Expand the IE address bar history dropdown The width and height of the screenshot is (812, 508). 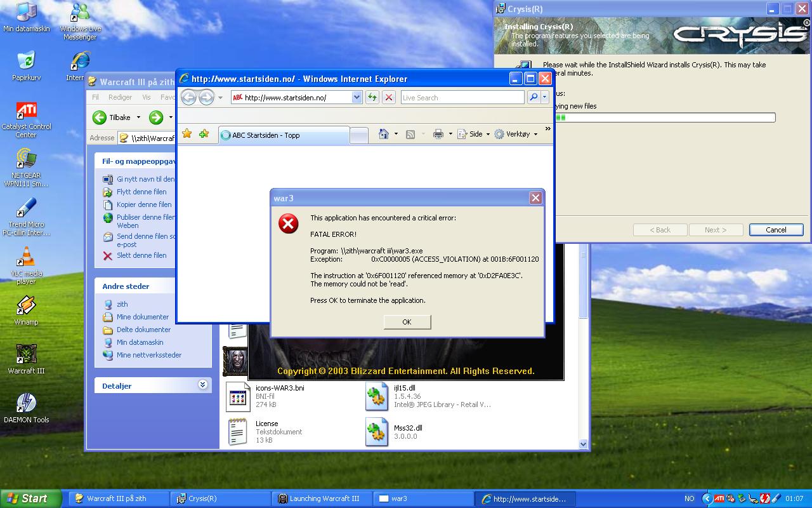tap(357, 97)
